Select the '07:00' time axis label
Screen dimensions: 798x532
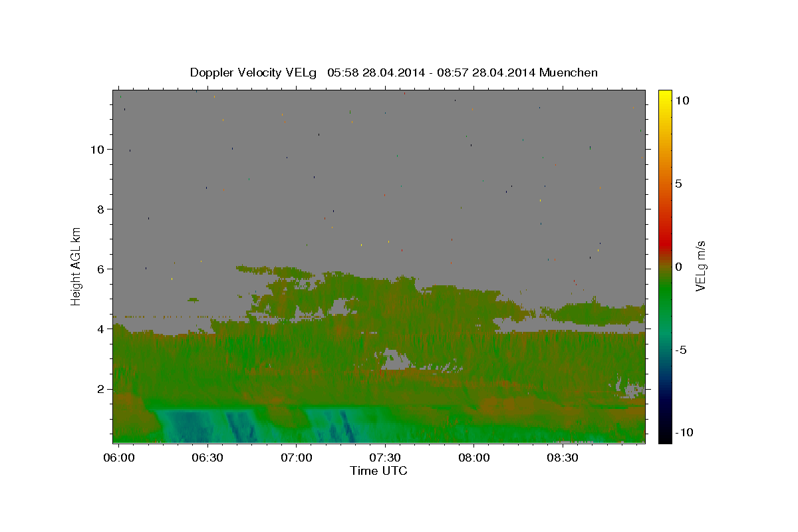[x=296, y=458]
